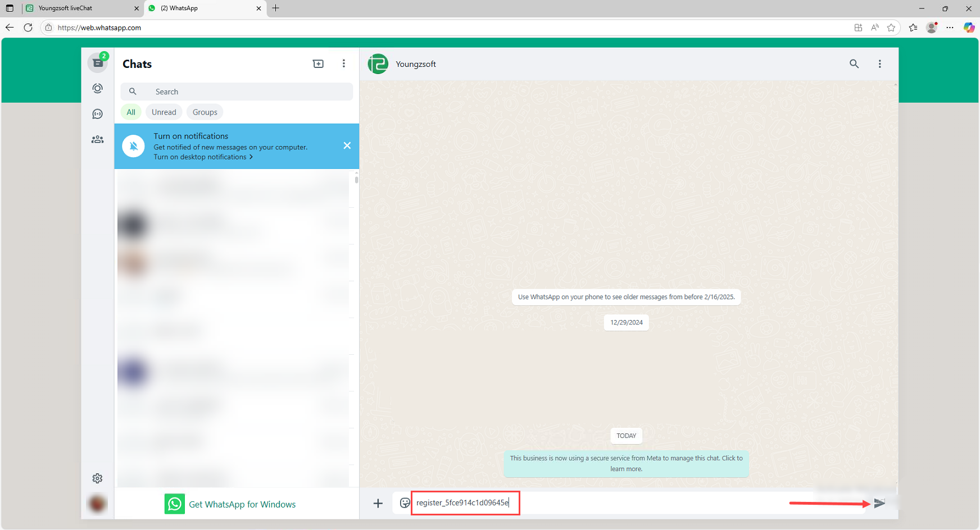
Task: Open the emoji picker in message box
Action: point(405,503)
